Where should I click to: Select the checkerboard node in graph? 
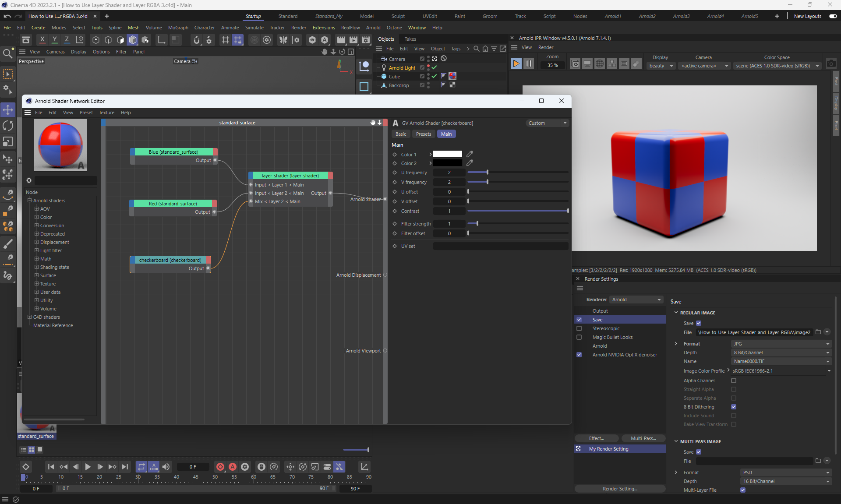click(x=170, y=260)
